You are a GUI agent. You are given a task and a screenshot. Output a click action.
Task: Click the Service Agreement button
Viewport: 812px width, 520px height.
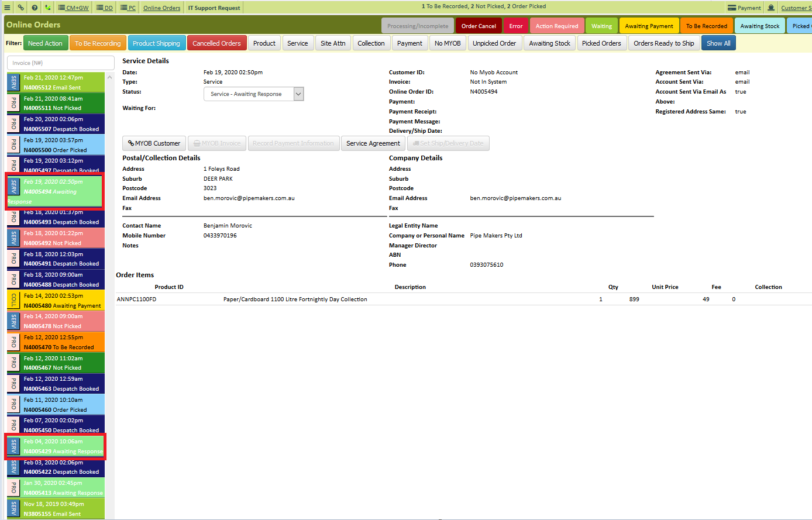[x=373, y=143]
